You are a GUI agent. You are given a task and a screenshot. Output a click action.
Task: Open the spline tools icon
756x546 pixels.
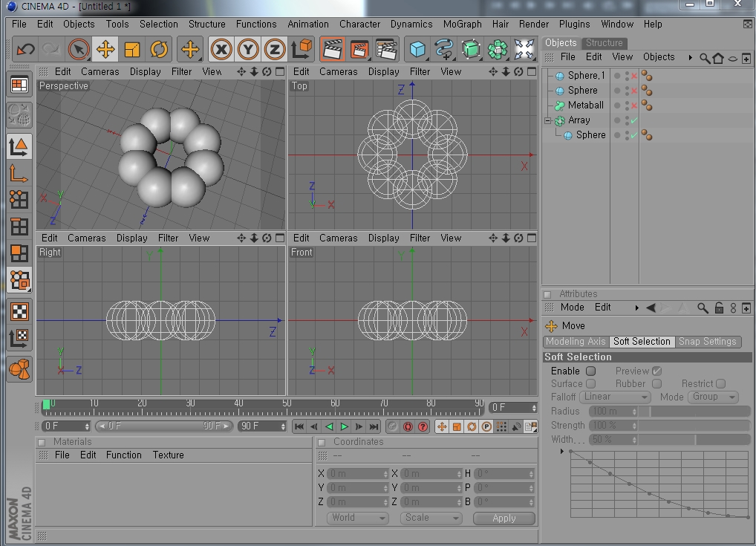pyautogui.click(x=443, y=49)
